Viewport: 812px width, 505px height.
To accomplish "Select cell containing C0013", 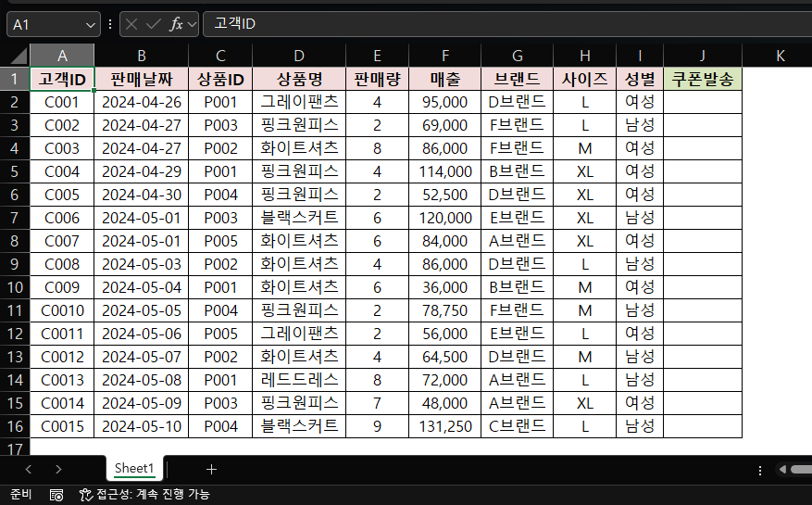I will pos(62,380).
